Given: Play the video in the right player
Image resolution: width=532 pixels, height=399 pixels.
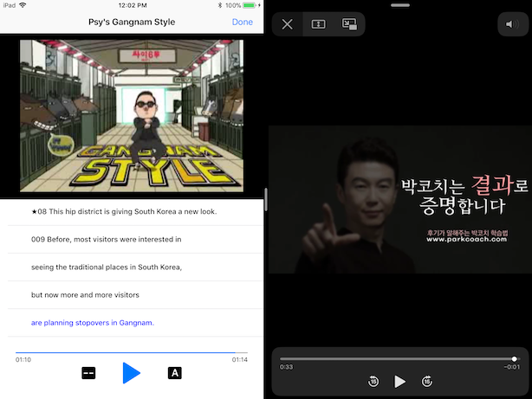Looking at the screenshot, I should (399, 382).
